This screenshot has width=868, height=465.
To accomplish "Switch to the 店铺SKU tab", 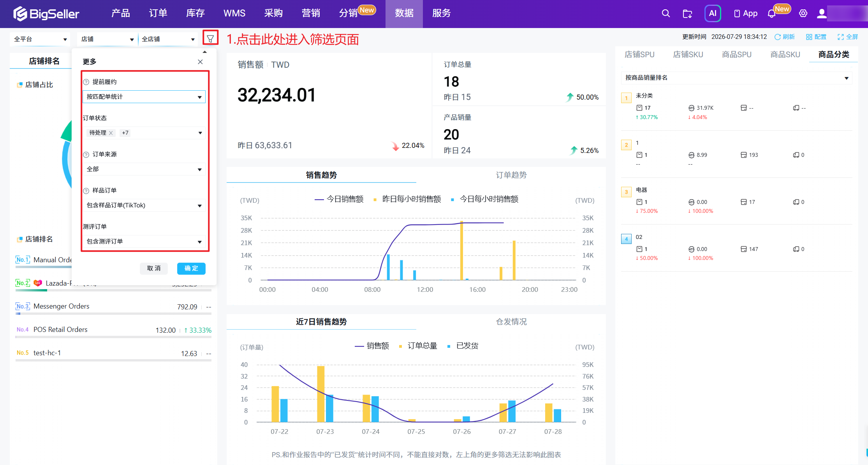I will coord(688,54).
